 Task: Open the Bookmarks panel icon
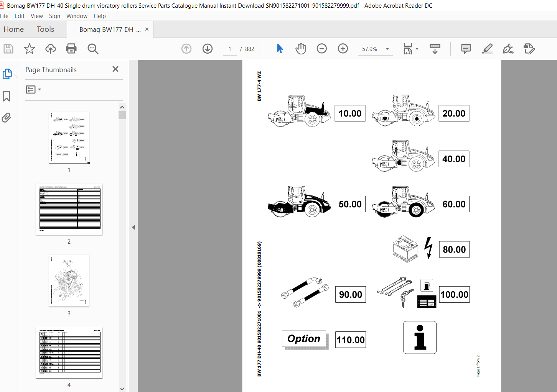coord(7,96)
